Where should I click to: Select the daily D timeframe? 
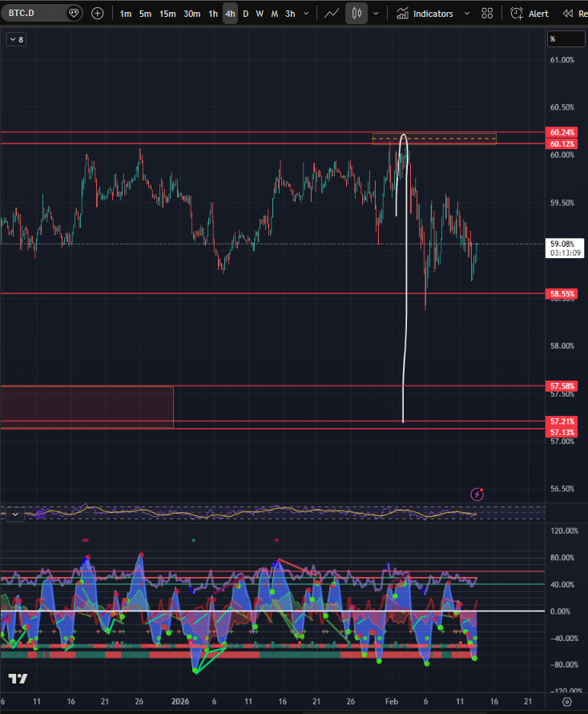click(246, 14)
